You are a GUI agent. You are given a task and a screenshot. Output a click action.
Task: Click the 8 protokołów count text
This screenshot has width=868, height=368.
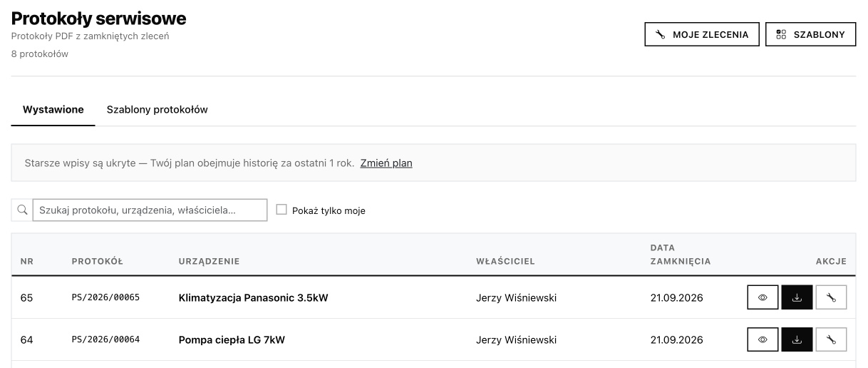[x=40, y=53]
